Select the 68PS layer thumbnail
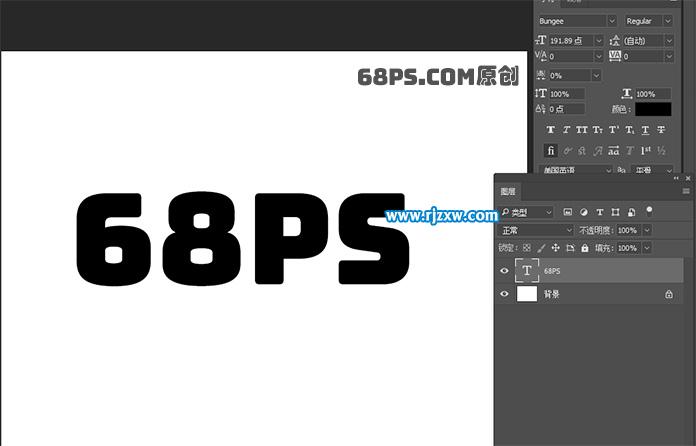 click(x=526, y=271)
